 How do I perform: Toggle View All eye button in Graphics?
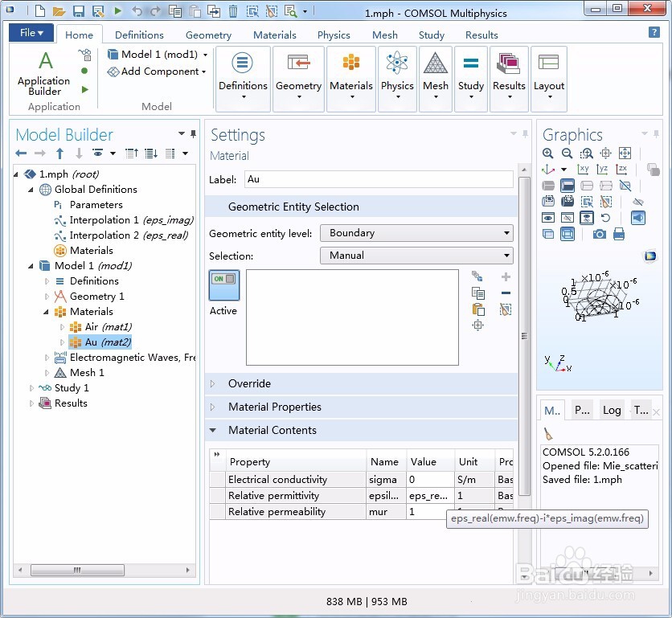pyautogui.click(x=586, y=218)
